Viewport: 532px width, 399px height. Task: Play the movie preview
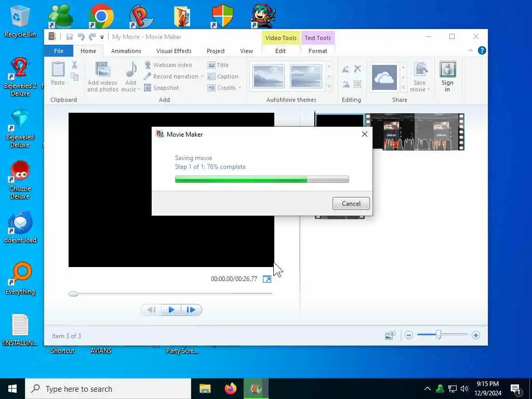click(x=171, y=310)
